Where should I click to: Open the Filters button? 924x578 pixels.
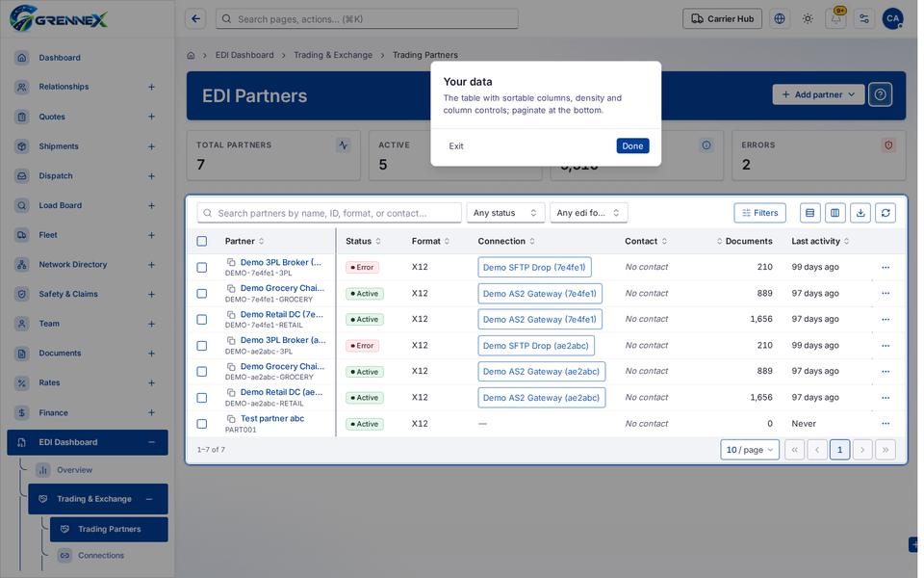click(x=759, y=213)
